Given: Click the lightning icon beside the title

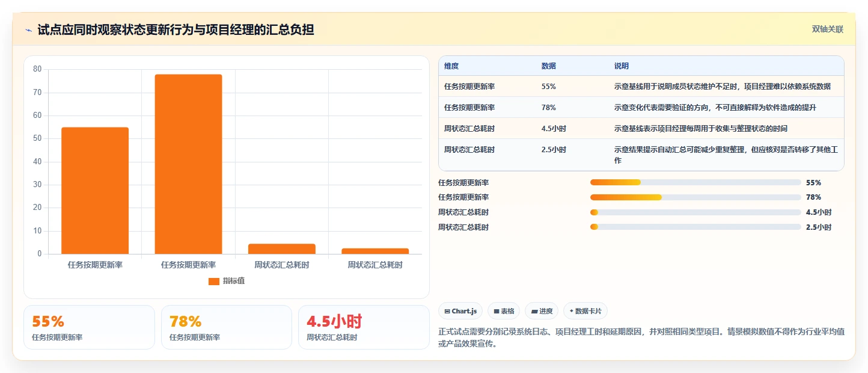Looking at the screenshot, I should point(28,30).
